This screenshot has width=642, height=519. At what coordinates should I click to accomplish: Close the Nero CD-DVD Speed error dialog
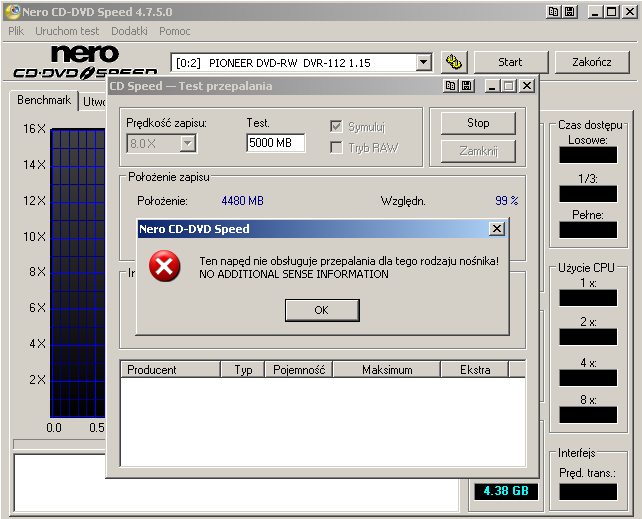(x=497, y=229)
